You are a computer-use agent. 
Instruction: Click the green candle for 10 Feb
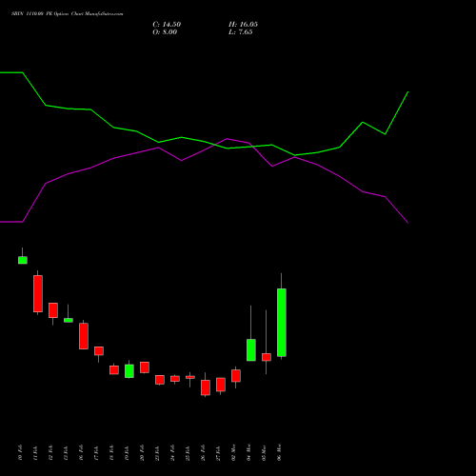point(23,260)
